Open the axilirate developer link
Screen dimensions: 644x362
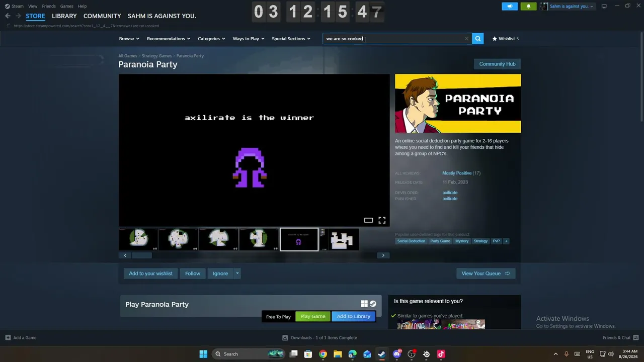[450, 193]
